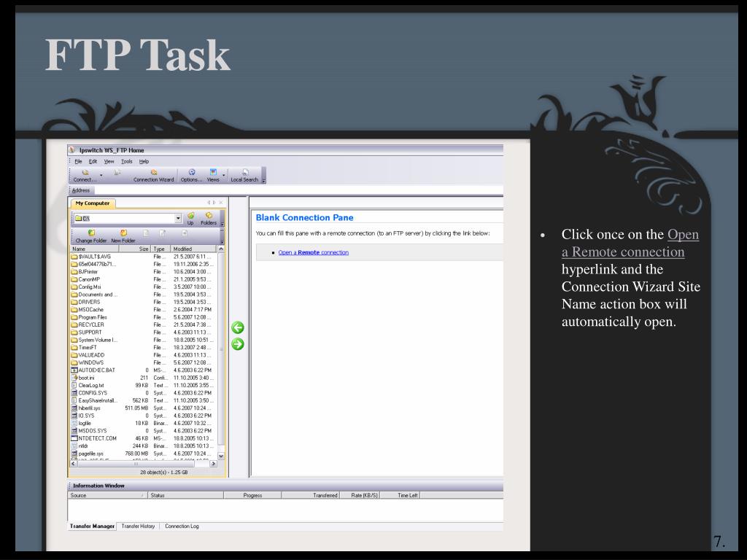Select the DRIVERS folder row

(144, 302)
